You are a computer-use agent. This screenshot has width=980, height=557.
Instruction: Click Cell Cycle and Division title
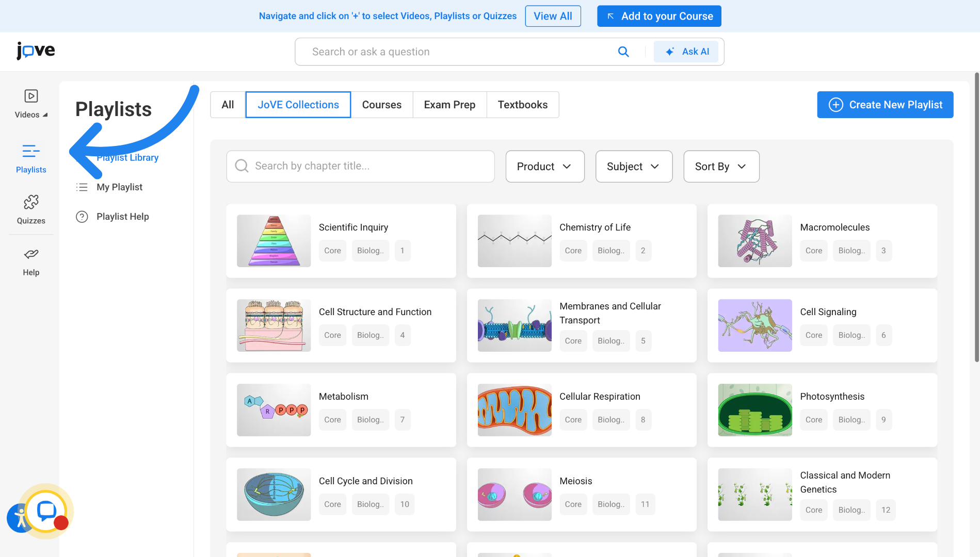(366, 481)
